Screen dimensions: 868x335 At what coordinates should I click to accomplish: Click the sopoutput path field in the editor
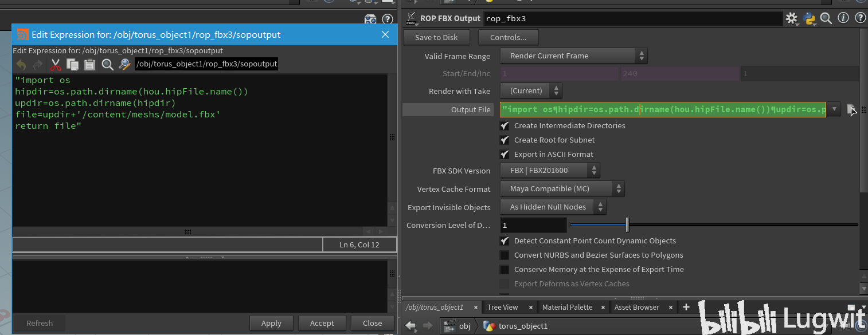(x=206, y=64)
